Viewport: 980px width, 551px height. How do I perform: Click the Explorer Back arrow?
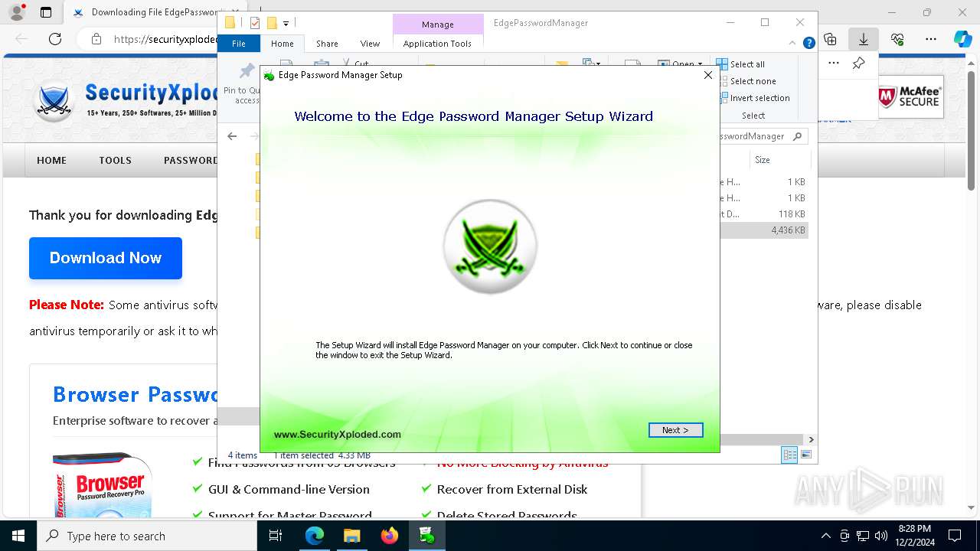(233, 136)
